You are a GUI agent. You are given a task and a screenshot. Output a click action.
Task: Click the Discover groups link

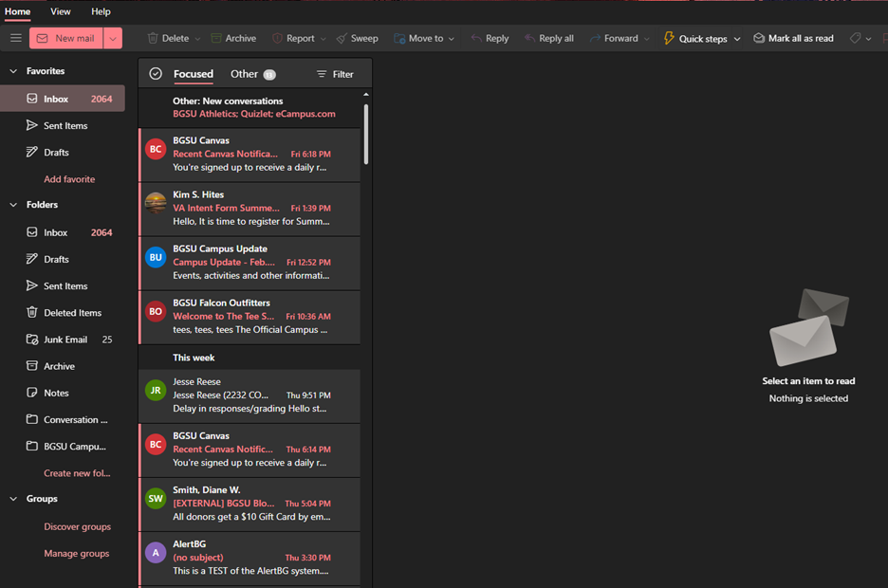77,526
